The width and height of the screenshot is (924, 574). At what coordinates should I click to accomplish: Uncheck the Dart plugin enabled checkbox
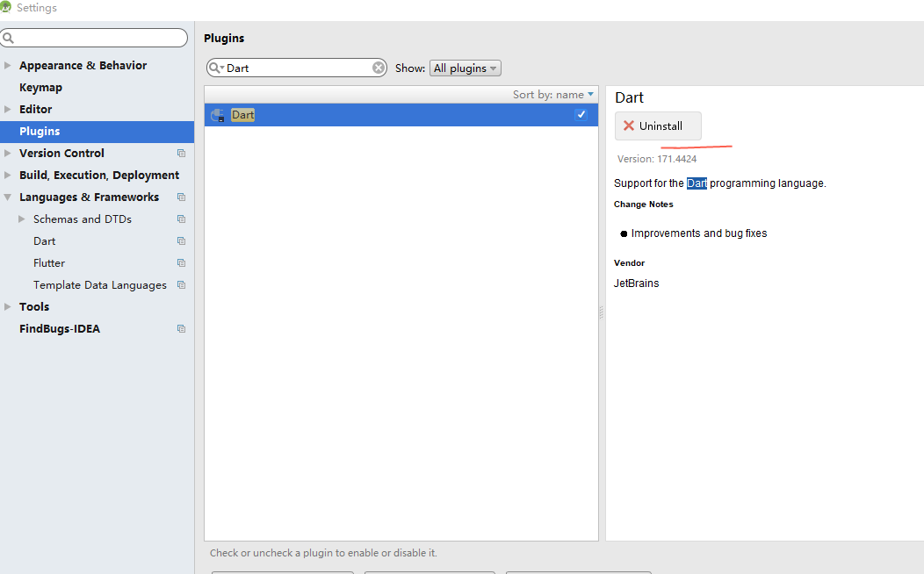point(581,115)
